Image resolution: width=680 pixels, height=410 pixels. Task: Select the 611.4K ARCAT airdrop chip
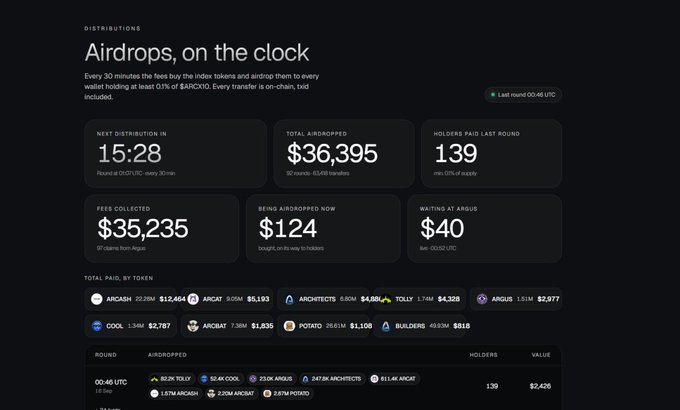tap(394, 379)
